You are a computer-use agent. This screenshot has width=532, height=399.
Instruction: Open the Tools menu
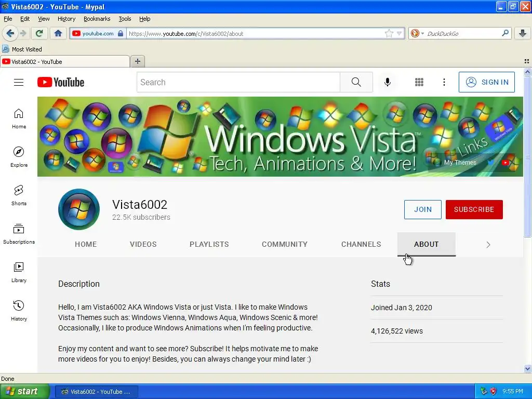[125, 19]
